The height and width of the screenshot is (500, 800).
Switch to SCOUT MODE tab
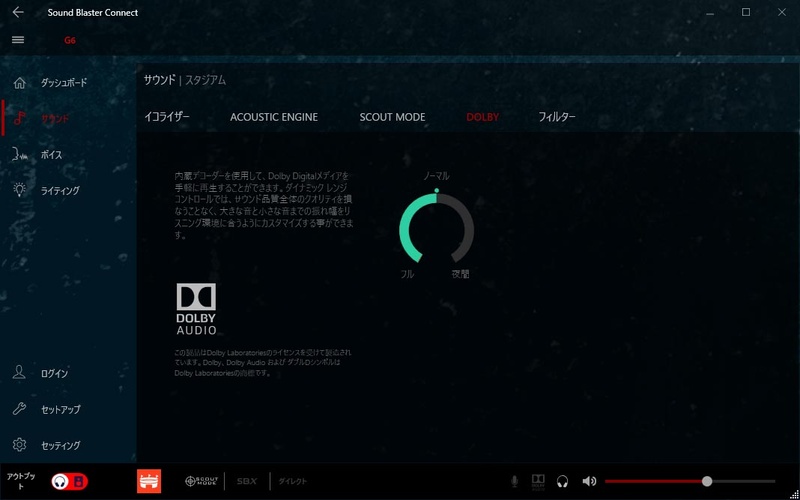(x=392, y=117)
